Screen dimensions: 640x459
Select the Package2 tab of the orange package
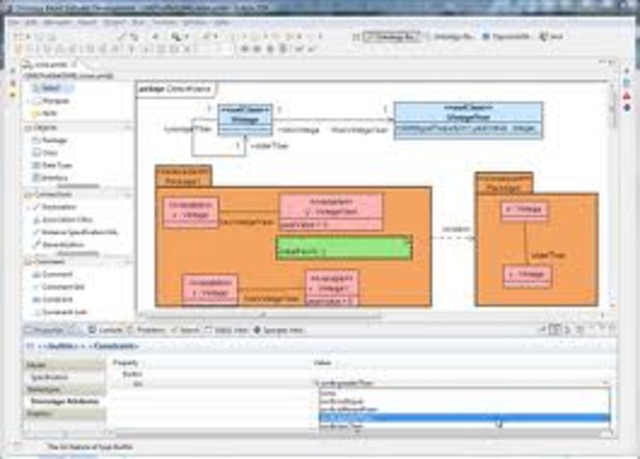click(504, 183)
